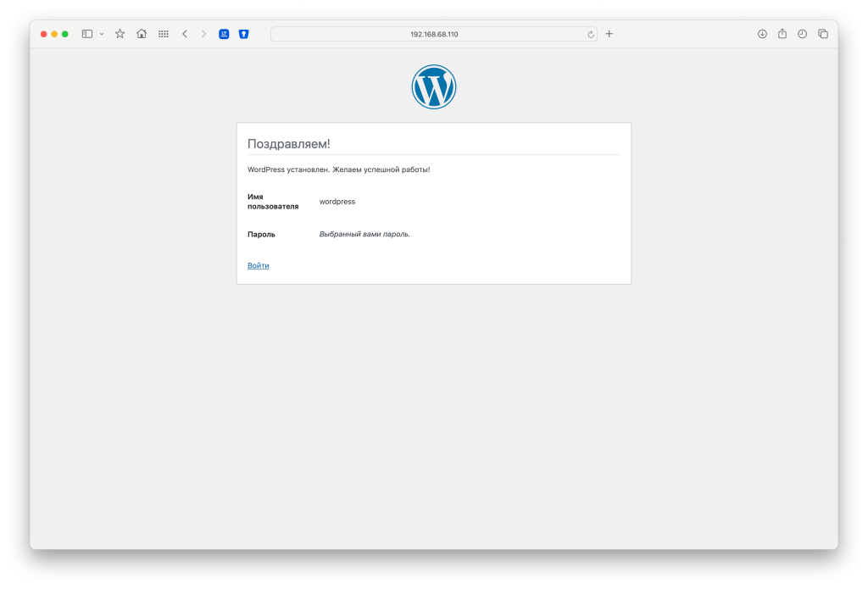Open the Bitwarden shield extension icon
This screenshot has width=868, height=589.
(243, 34)
